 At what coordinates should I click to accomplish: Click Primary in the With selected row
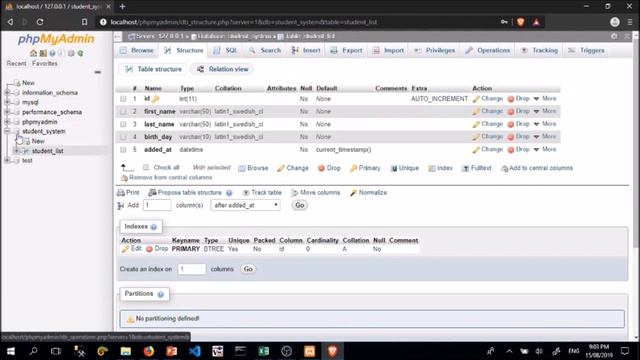pyautogui.click(x=365, y=168)
